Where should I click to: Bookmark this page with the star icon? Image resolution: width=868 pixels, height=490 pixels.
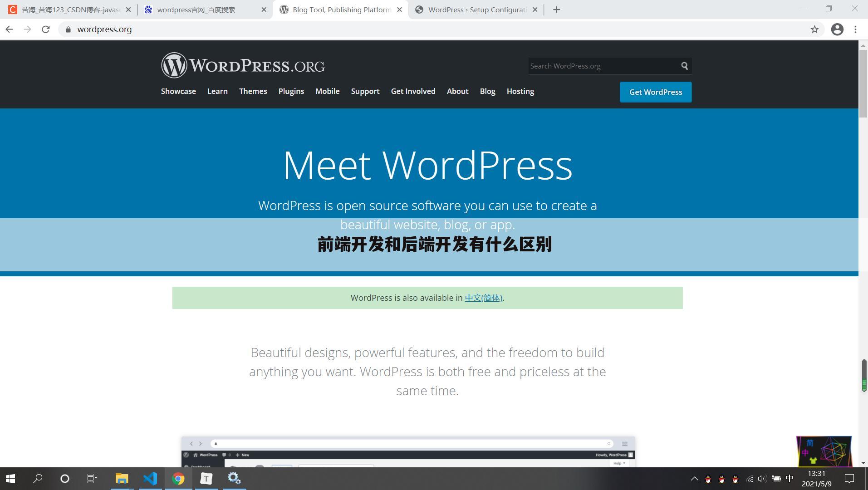[x=814, y=29]
